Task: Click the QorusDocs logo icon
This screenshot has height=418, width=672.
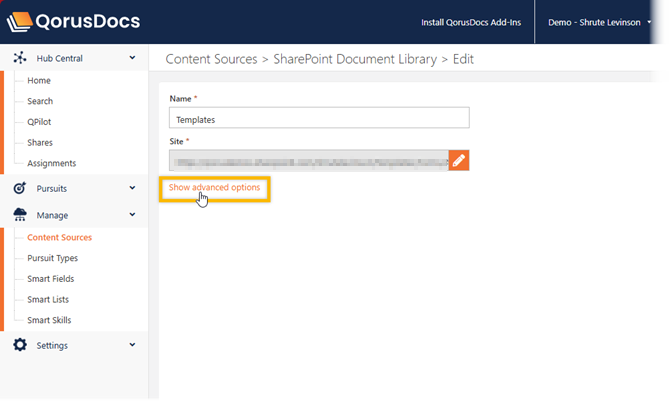Action: [21, 21]
